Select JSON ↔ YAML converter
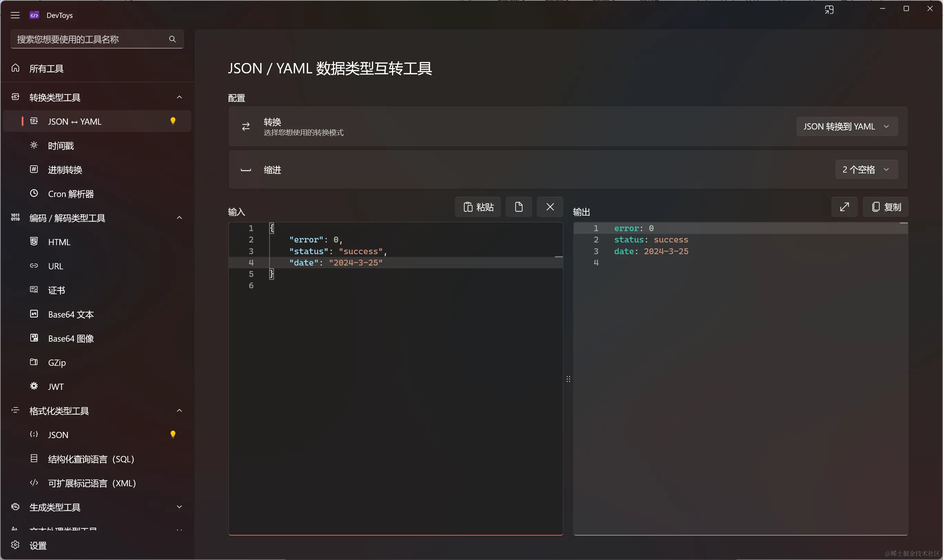 [x=97, y=121]
